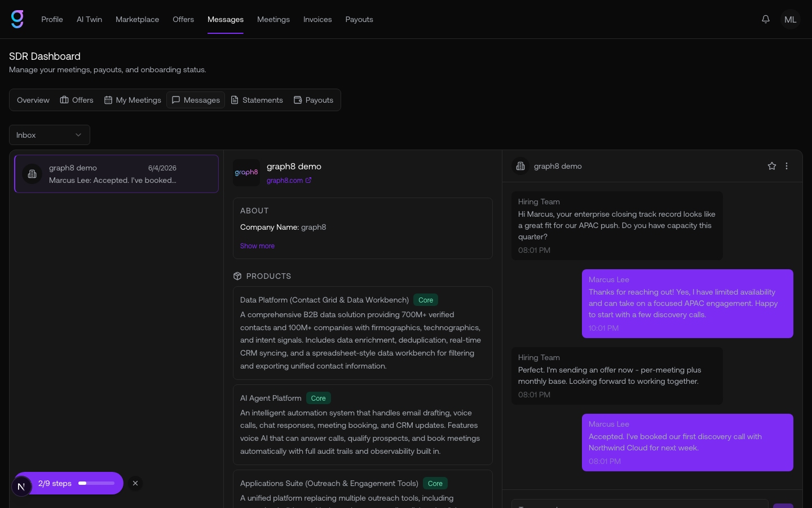Select the graph8 demo conversation in inbox
The width and height of the screenshot is (812, 508).
click(116, 174)
